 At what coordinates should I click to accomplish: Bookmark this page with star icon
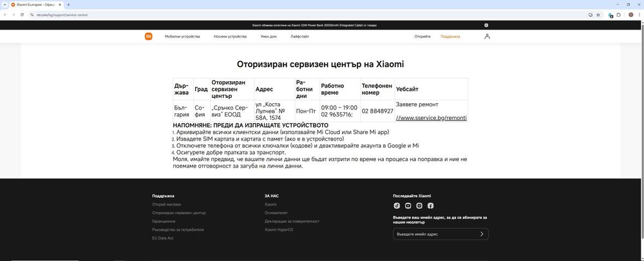(x=598, y=15)
